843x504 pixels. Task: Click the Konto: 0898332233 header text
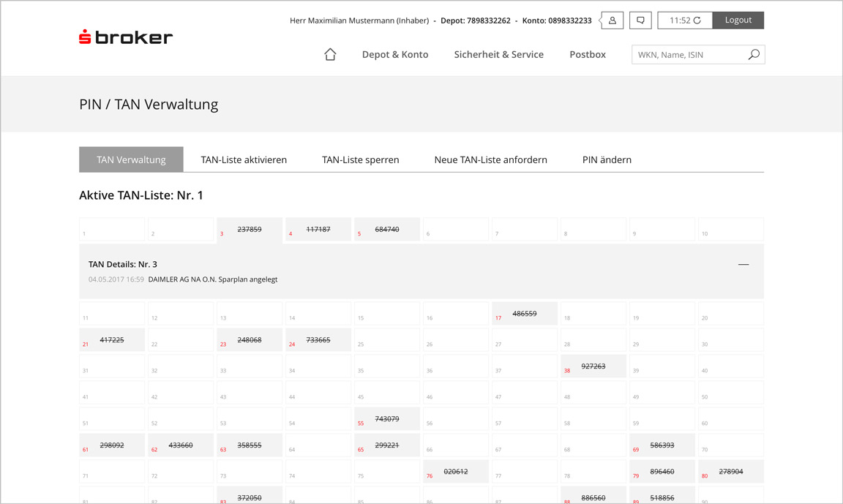557,20
